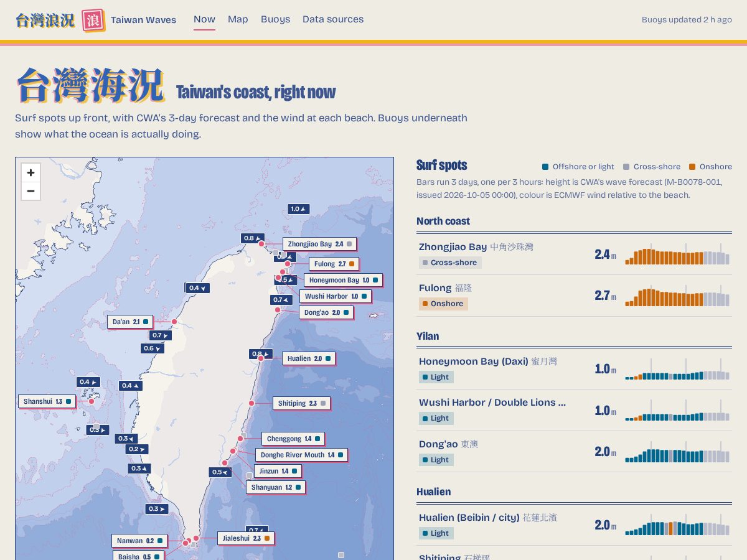
Task: Click the 'Buoys updated 2 h ago' status text
Action: pyautogui.click(x=687, y=20)
